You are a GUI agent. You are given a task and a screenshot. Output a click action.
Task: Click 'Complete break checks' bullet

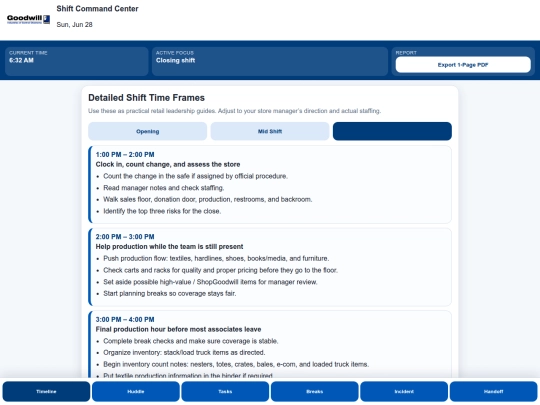tap(191, 341)
